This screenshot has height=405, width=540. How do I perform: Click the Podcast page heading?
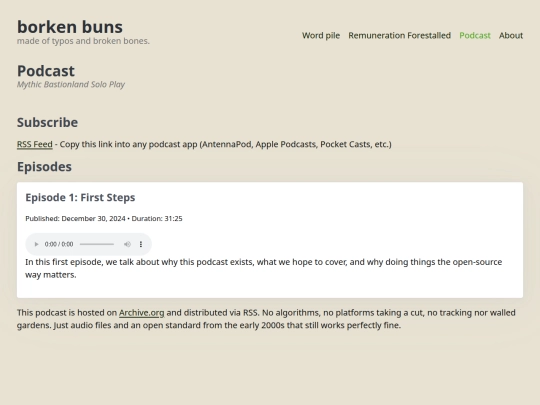tap(46, 71)
